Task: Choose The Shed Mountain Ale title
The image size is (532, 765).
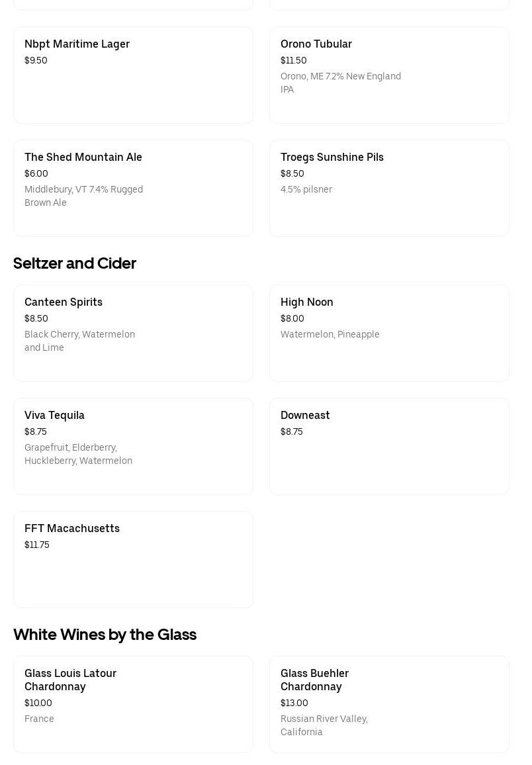Action: tap(83, 157)
